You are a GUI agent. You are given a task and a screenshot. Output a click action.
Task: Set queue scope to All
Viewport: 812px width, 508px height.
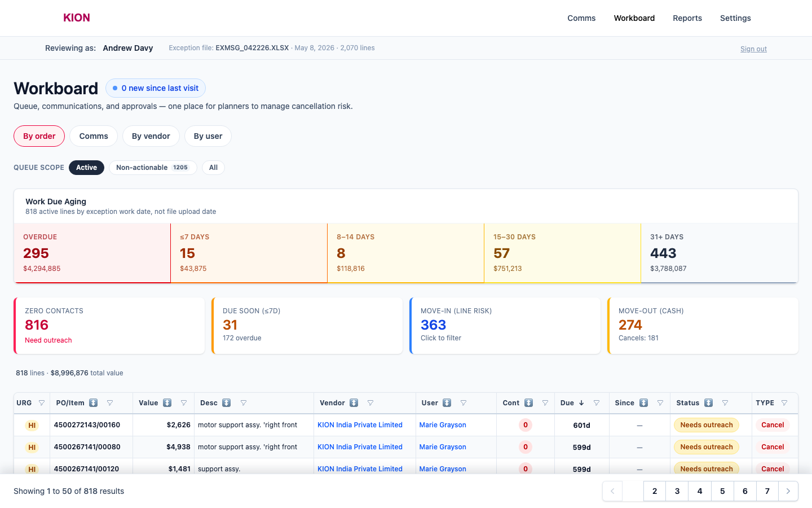coord(213,168)
